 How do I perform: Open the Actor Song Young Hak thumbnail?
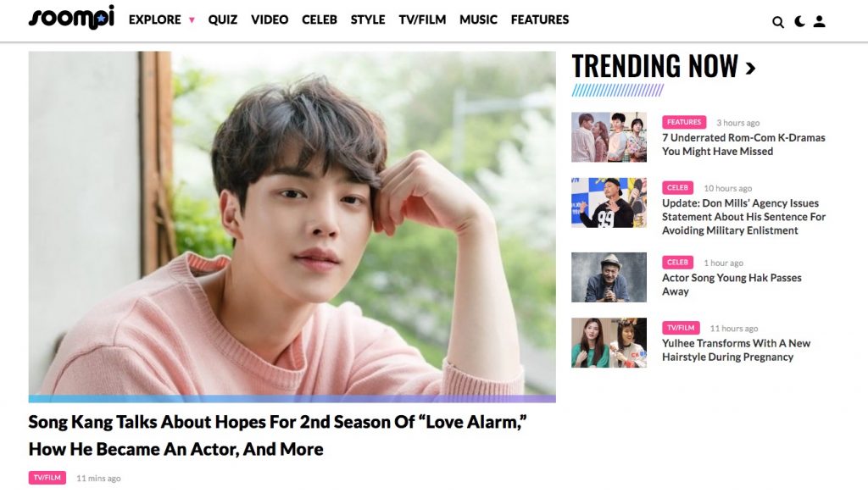(609, 277)
